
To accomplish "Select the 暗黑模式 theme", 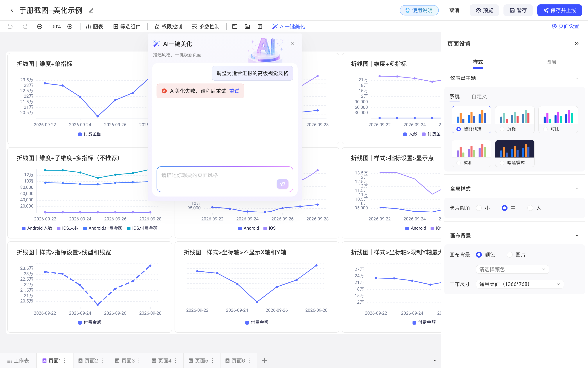I will [x=515, y=153].
